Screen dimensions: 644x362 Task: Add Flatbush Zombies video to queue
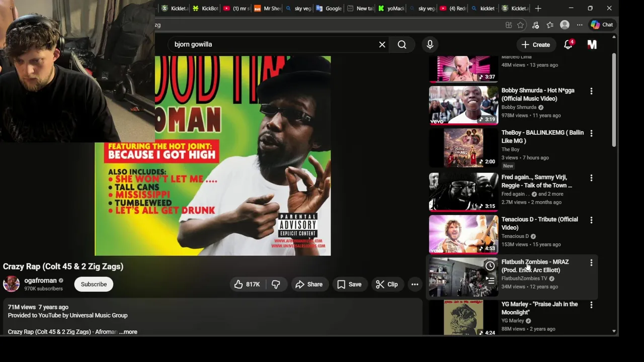490,281
